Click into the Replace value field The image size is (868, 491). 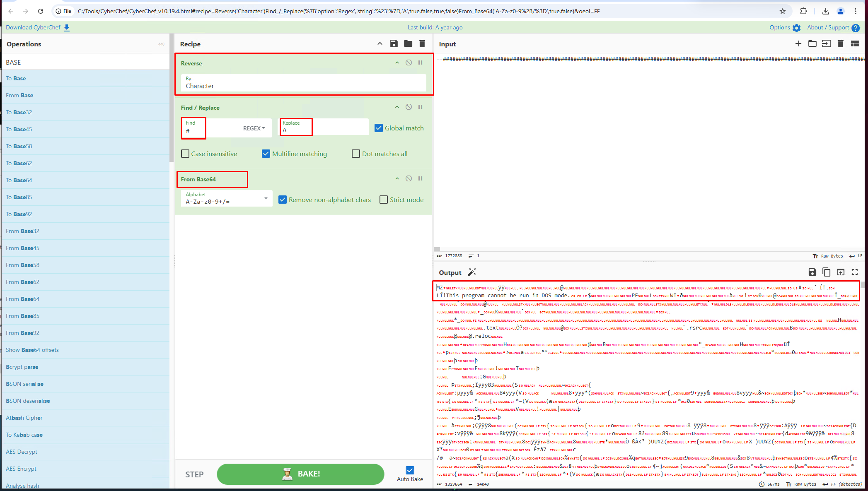coord(323,127)
